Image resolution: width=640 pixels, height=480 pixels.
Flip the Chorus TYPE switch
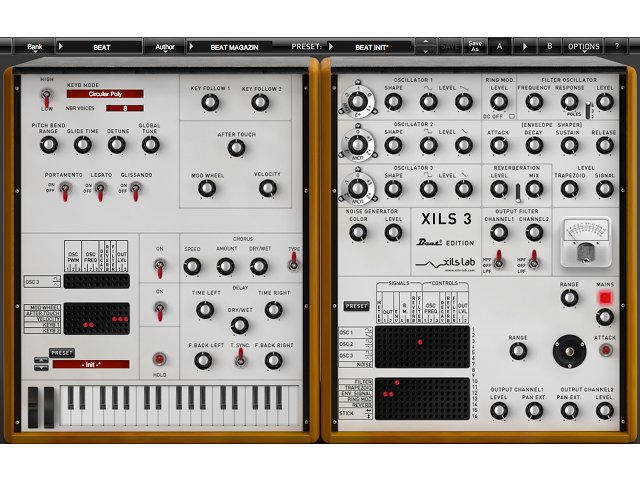293,261
